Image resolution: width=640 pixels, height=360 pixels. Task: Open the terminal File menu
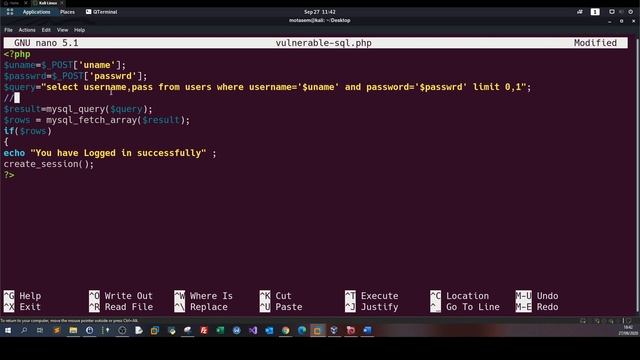8,30
